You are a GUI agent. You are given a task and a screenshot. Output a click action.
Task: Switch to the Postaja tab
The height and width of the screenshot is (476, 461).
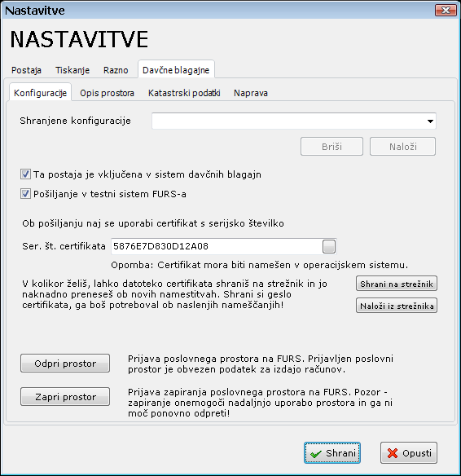(26, 70)
